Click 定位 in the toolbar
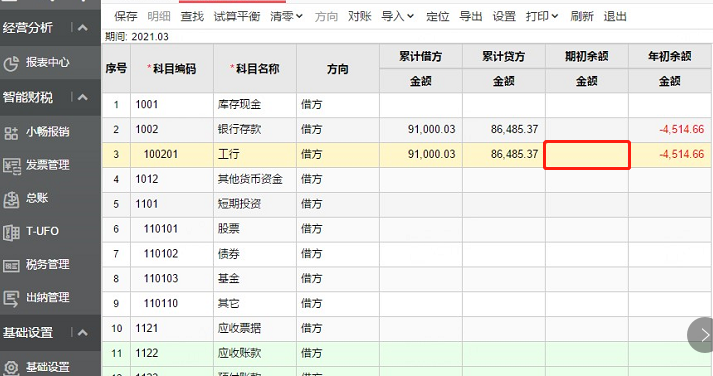The width and height of the screenshot is (713, 376). pos(437,16)
